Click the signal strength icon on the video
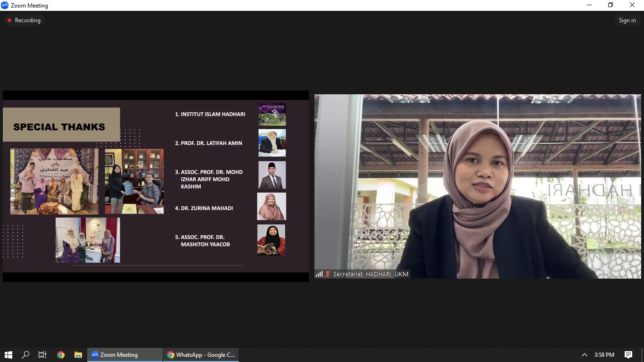The height and width of the screenshot is (362, 644). point(319,274)
